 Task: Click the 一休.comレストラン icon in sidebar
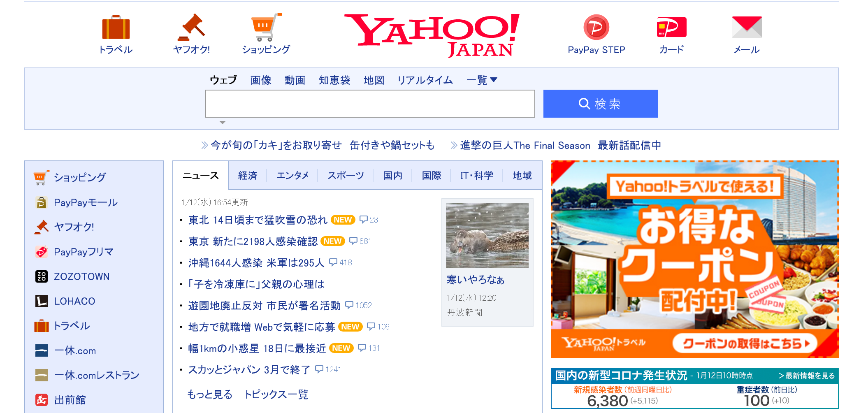[41, 375]
